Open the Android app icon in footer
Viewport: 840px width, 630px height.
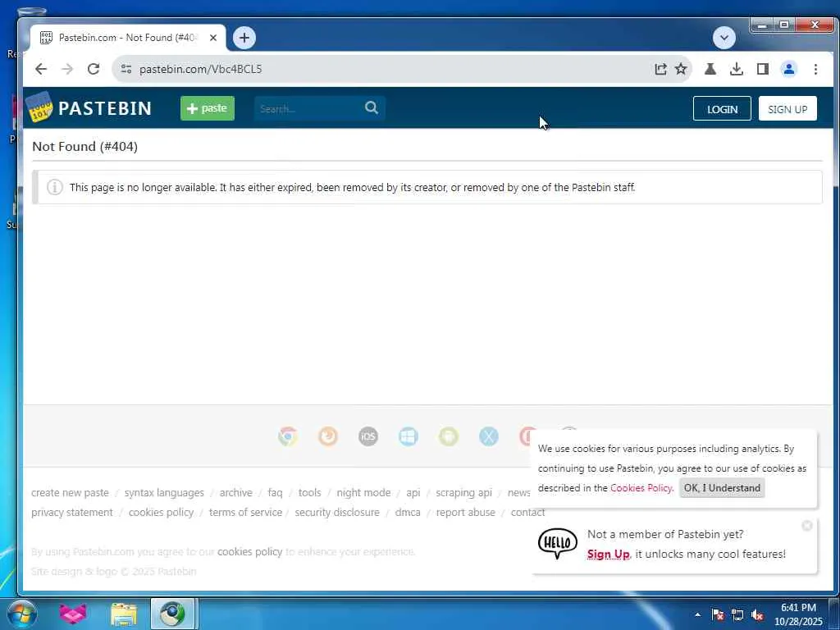449,436
